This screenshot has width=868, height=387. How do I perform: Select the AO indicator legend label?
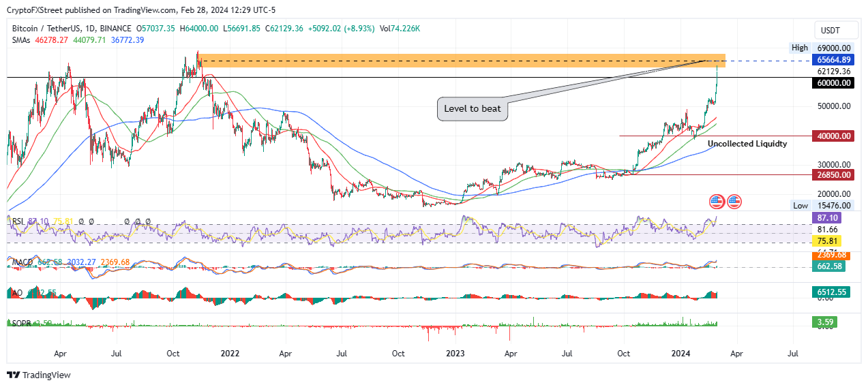point(18,293)
